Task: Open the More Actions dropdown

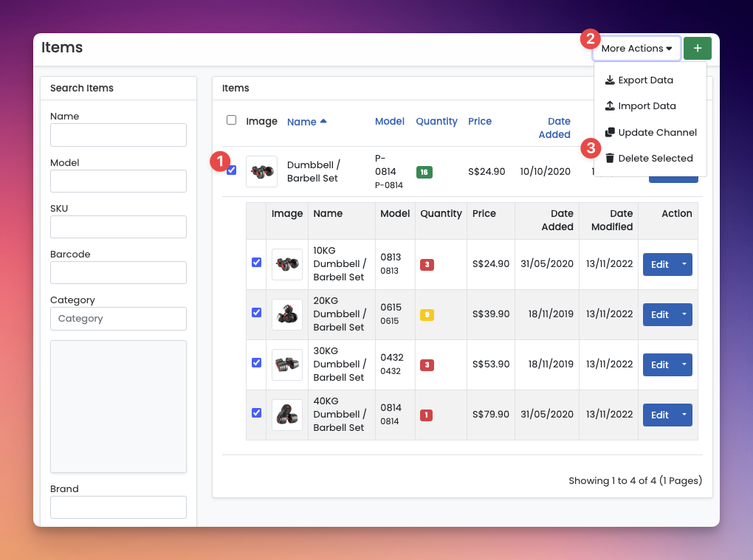Action: [636, 49]
